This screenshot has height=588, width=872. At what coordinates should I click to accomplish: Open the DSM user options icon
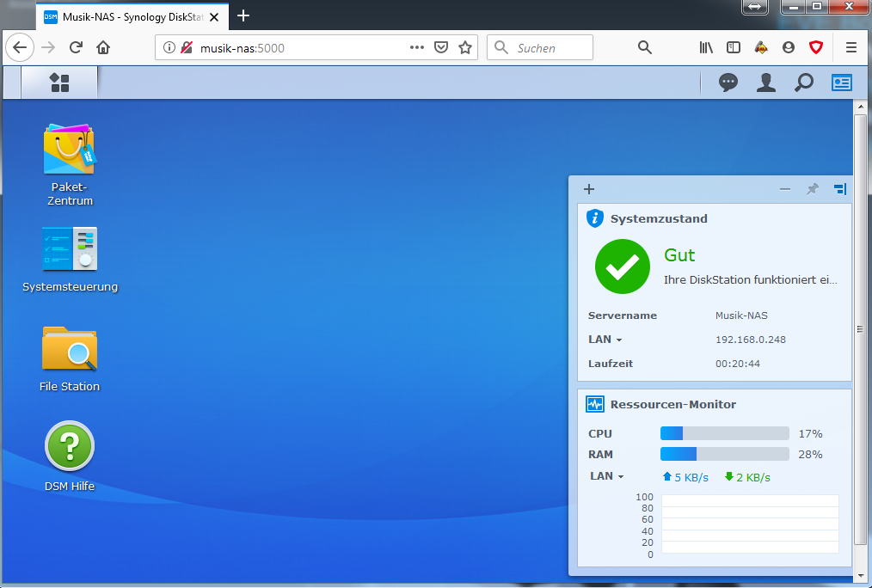[x=765, y=83]
